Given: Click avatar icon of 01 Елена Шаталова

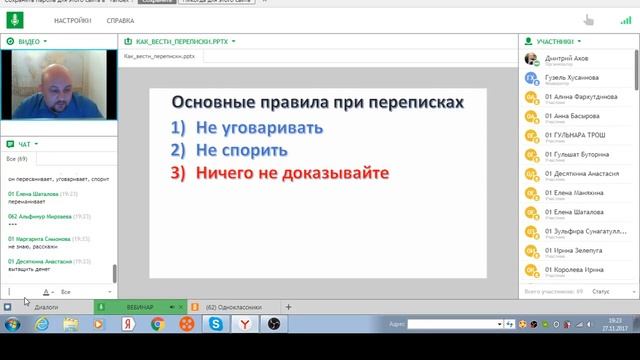Looking at the screenshot, I should (x=531, y=212).
